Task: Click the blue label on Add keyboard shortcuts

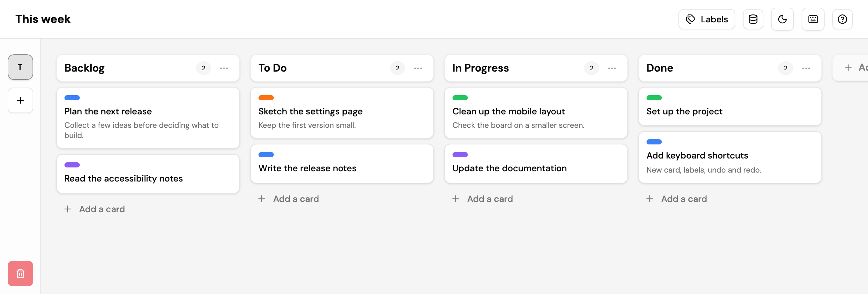Action: [655, 142]
